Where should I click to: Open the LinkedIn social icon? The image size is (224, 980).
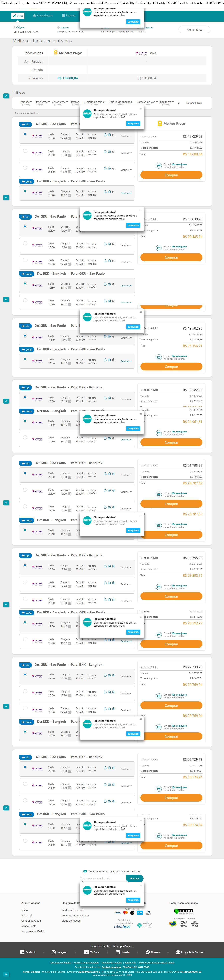pyautogui.click(x=118, y=952)
